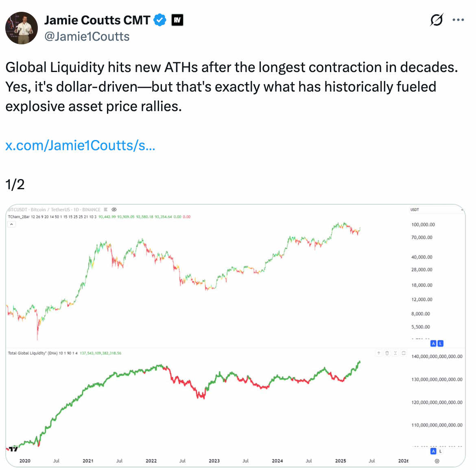Viewport: 476px width, 470px height.
Task: Collapse the Global Liquidity pane
Action: click(x=395, y=353)
